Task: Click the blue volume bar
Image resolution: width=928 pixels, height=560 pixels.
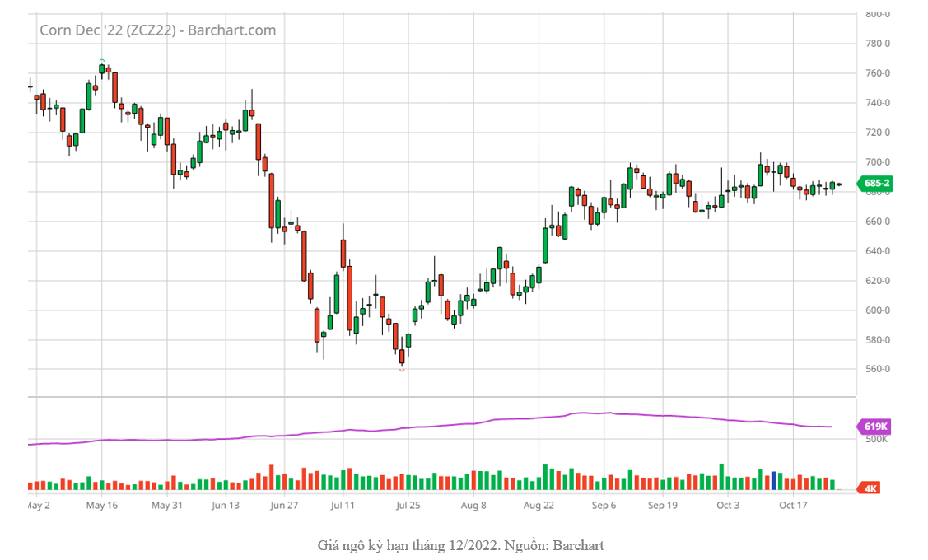Action: click(773, 480)
